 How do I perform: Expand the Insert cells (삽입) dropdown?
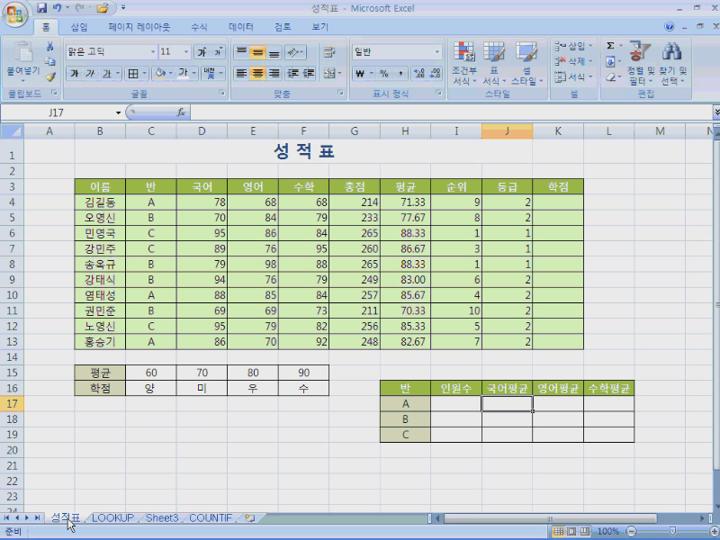pos(591,46)
